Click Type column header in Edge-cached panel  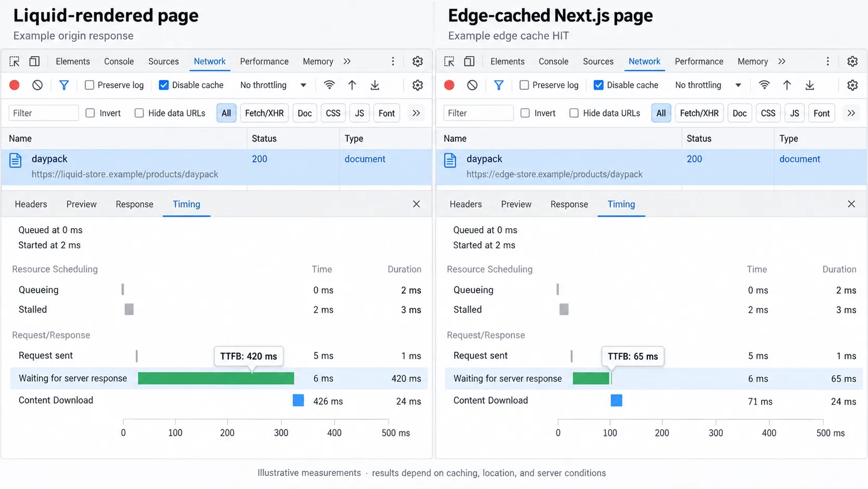(x=789, y=138)
